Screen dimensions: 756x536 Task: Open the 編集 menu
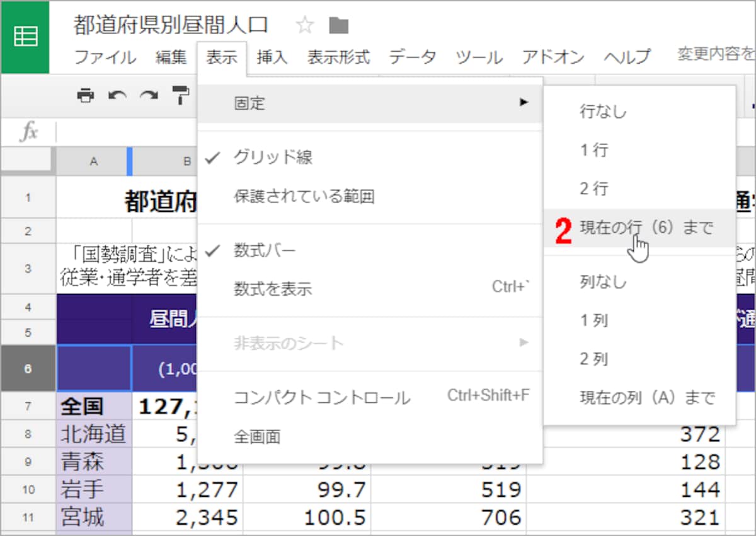coord(171,57)
